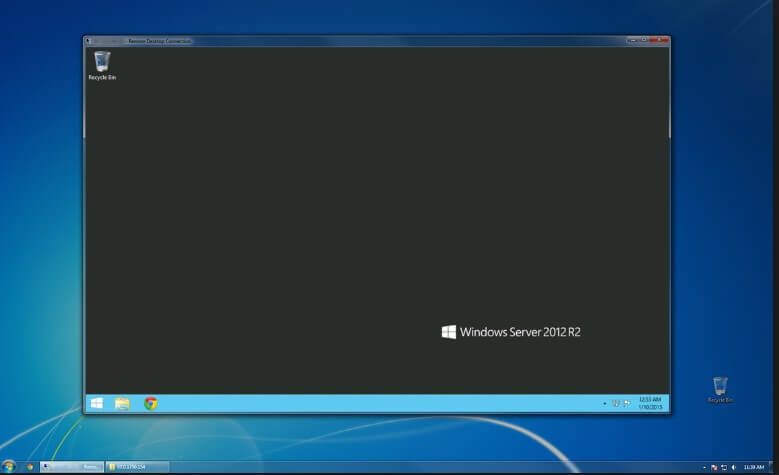Show hidden tray icons in the remote session
Screen dimensions: 779x475
[x=604, y=403]
